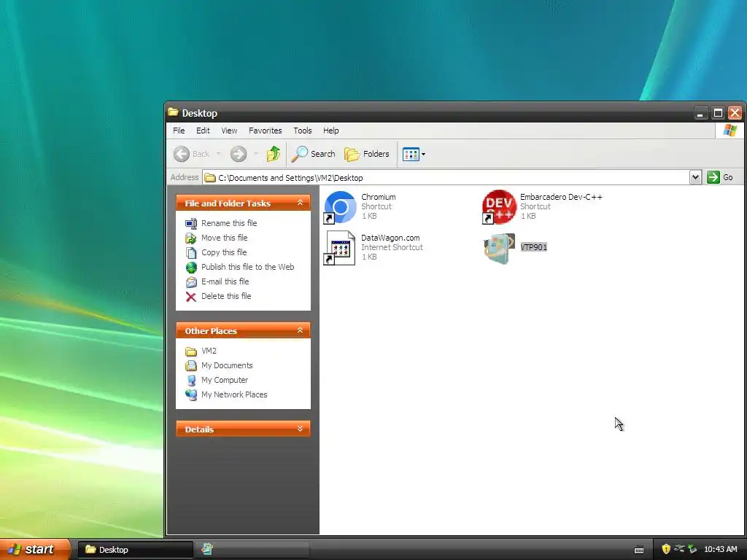Screen dimensions: 747x560
Task: Click the Forward arrow button
Action: point(239,154)
